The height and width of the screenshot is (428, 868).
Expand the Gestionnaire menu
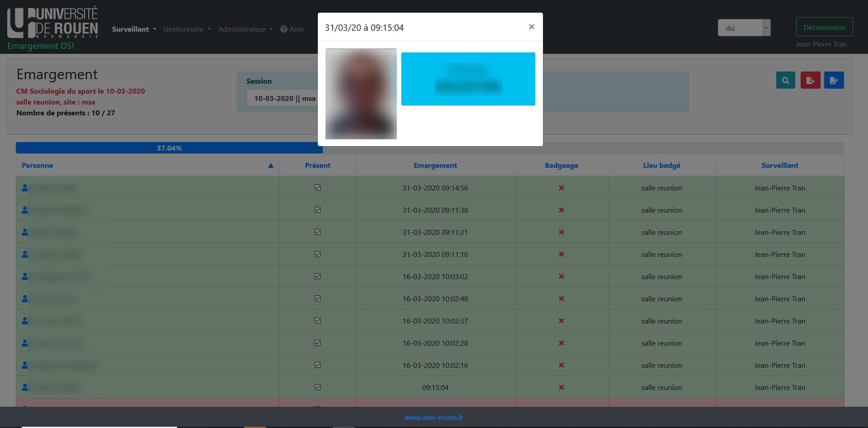(x=187, y=29)
